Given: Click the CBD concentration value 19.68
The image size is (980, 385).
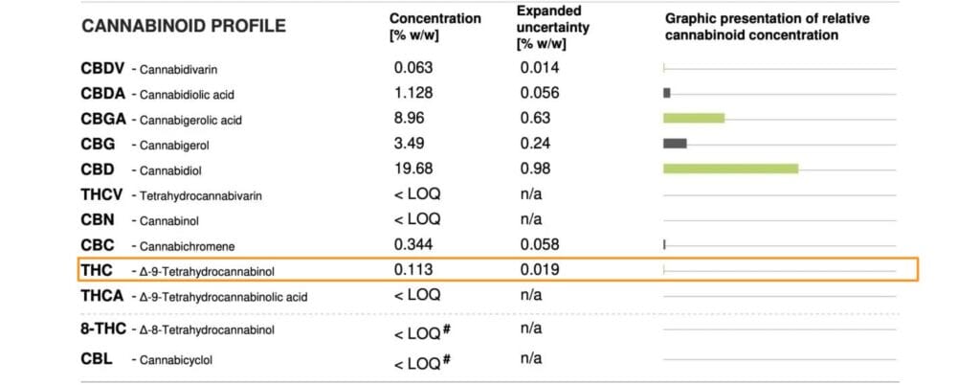Looking at the screenshot, I should pos(413,169).
